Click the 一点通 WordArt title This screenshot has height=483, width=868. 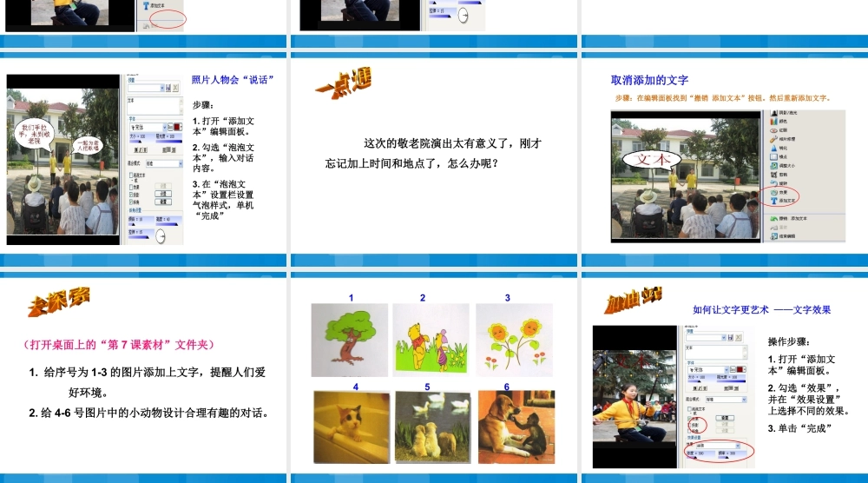pyautogui.click(x=344, y=84)
